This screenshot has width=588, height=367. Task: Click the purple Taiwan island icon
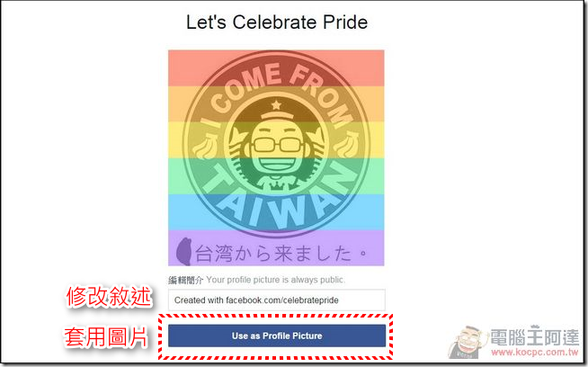pyautogui.click(x=184, y=251)
